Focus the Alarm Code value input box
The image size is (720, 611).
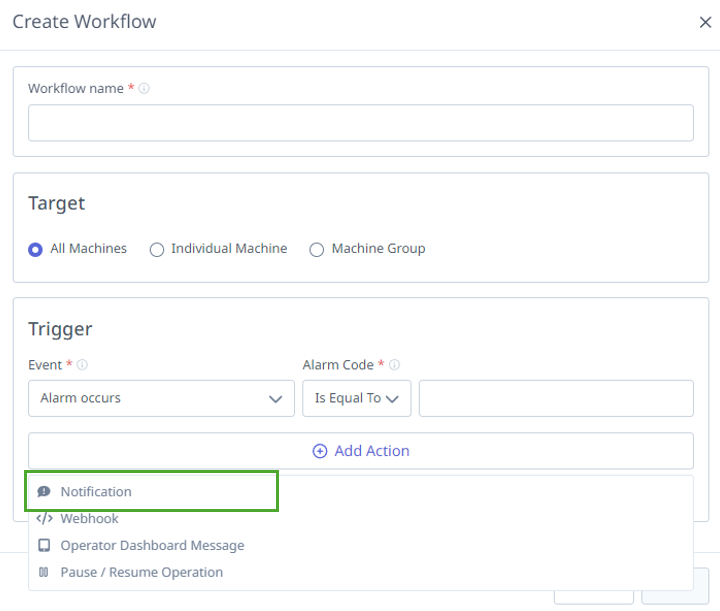coord(555,398)
